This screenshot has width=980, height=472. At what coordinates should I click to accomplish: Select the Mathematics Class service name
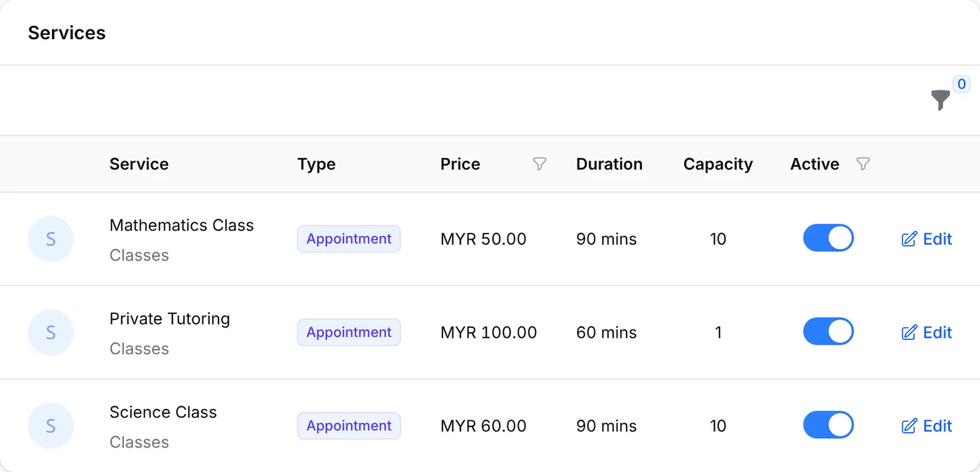click(182, 225)
